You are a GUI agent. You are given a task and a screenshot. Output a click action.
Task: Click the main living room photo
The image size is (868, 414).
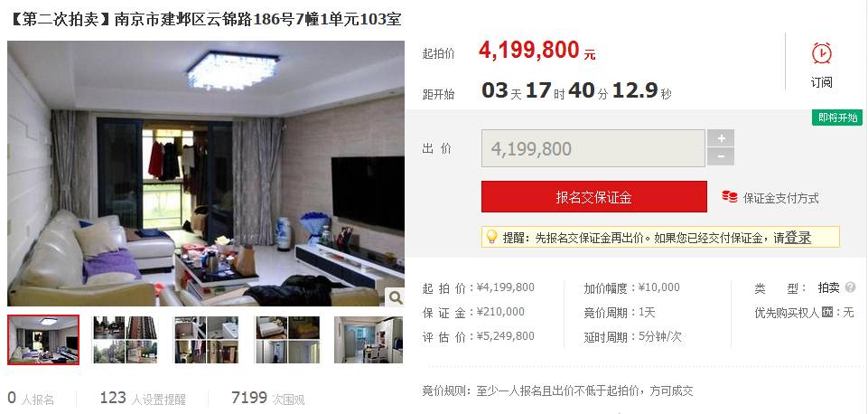[206, 174]
